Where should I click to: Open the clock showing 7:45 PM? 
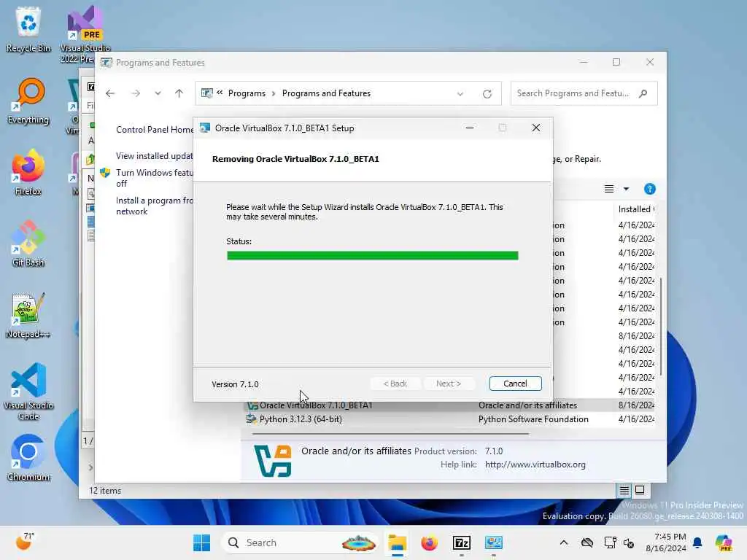click(666, 542)
